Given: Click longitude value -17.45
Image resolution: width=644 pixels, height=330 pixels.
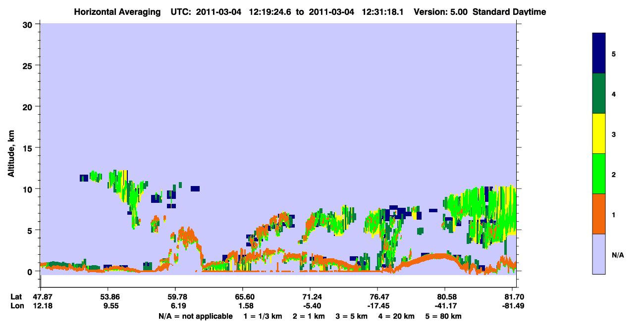Looking at the screenshot, I should click(378, 306).
